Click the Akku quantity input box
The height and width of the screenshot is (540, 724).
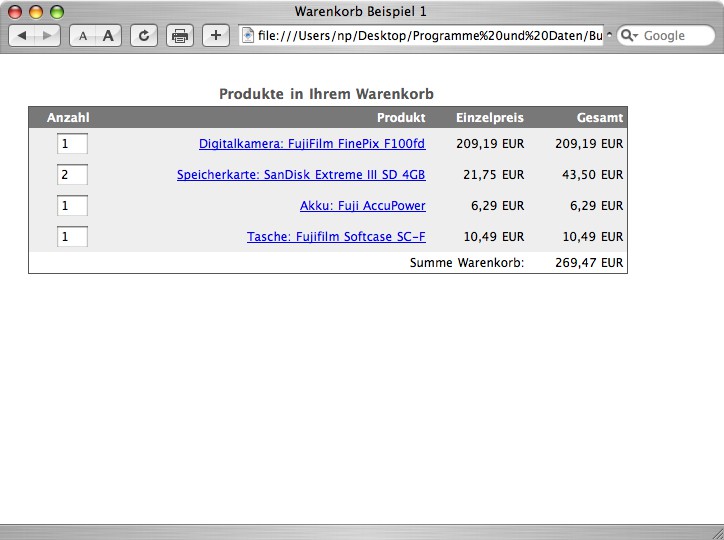72,206
